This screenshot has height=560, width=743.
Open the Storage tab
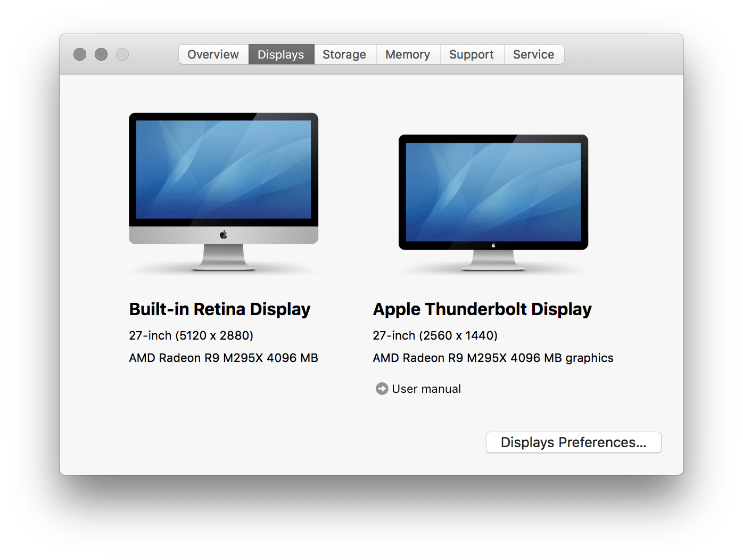344,54
